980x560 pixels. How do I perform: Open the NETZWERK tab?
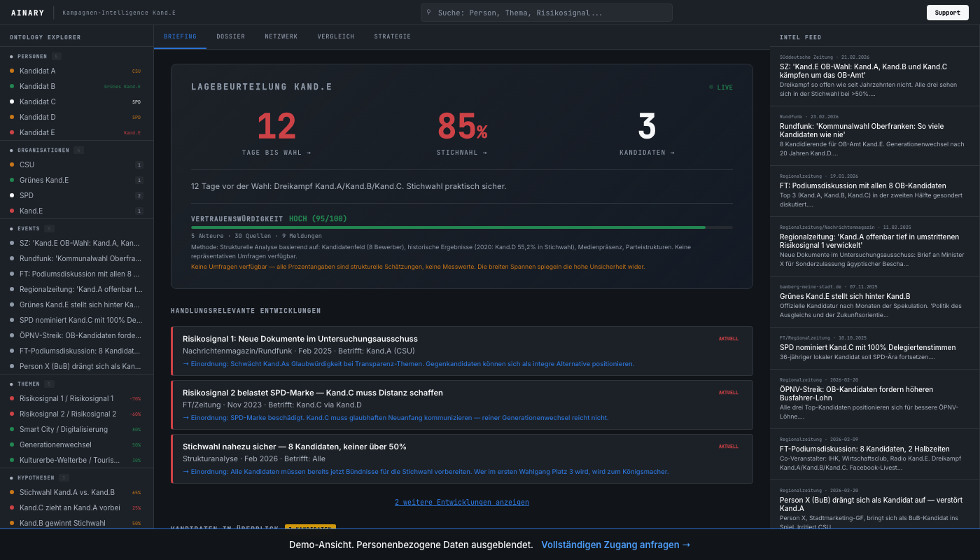281,36
